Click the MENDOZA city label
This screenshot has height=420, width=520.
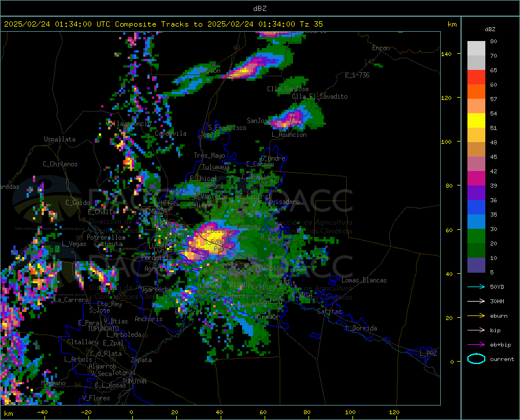pyautogui.click(x=154, y=211)
